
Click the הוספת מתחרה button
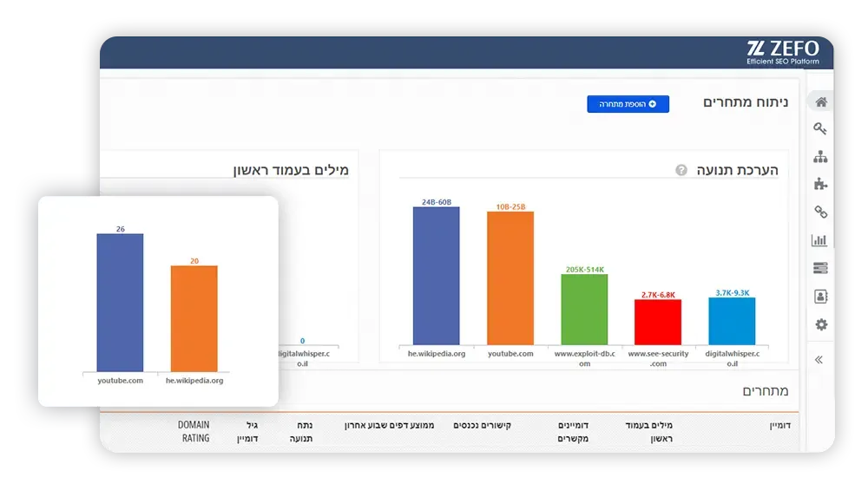[628, 104]
